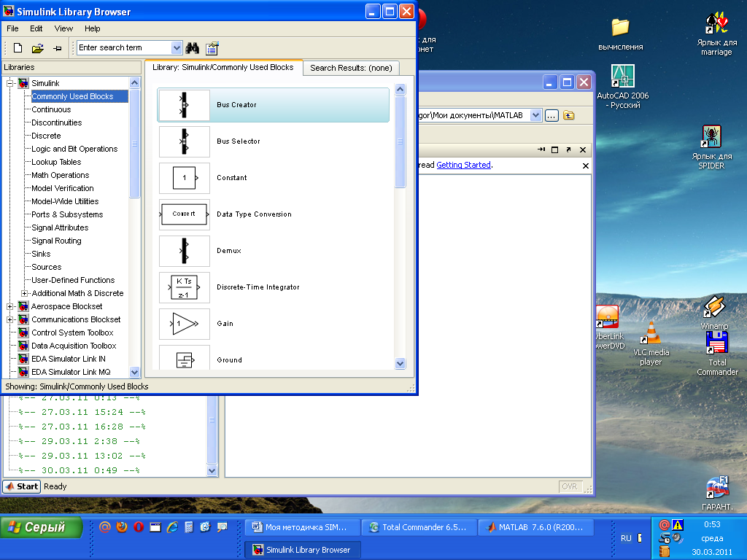Select history entry 29.03.11 13:02
The width and height of the screenshot is (747, 560).
[x=82, y=456]
